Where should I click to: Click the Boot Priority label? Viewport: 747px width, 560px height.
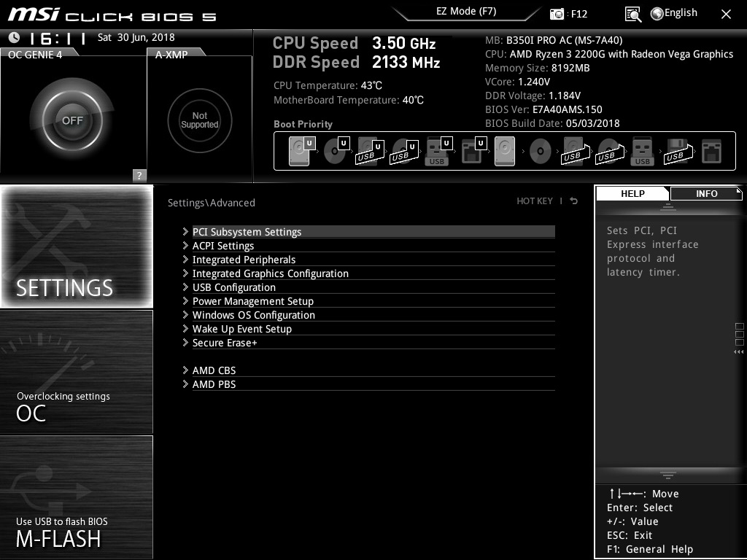pyautogui.click(x=303, y=124)
